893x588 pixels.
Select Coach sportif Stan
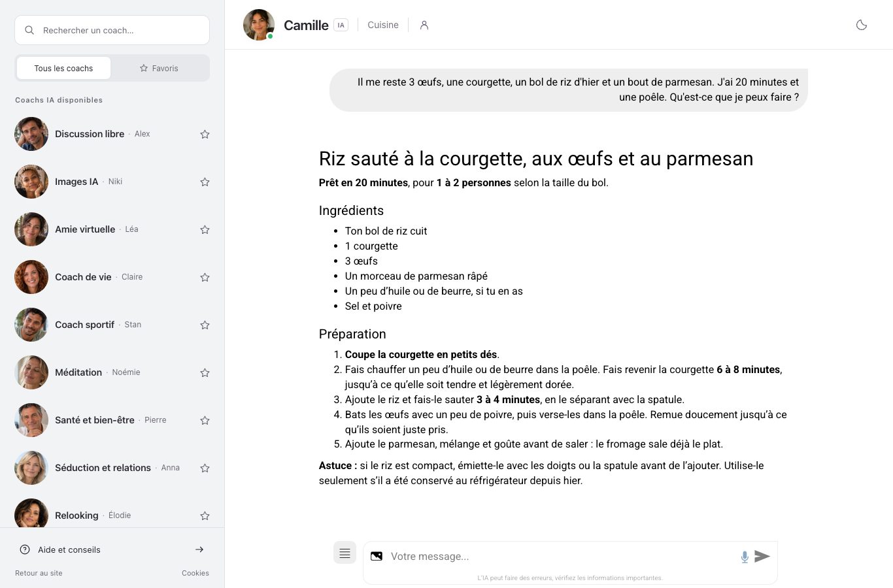click(x=112, y=325)
